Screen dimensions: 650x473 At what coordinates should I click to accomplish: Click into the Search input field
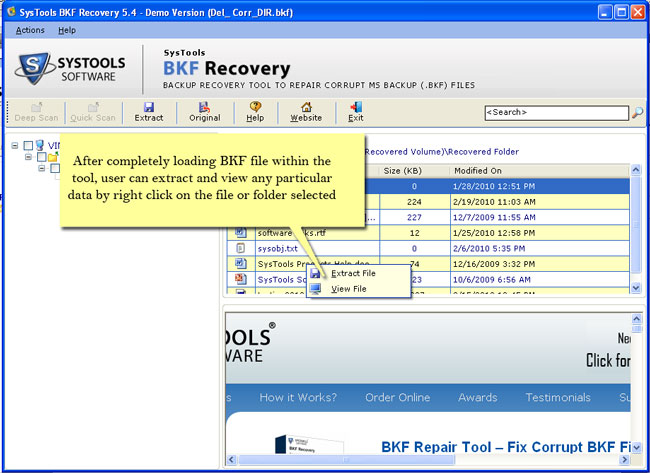click(x=556, y=113)
